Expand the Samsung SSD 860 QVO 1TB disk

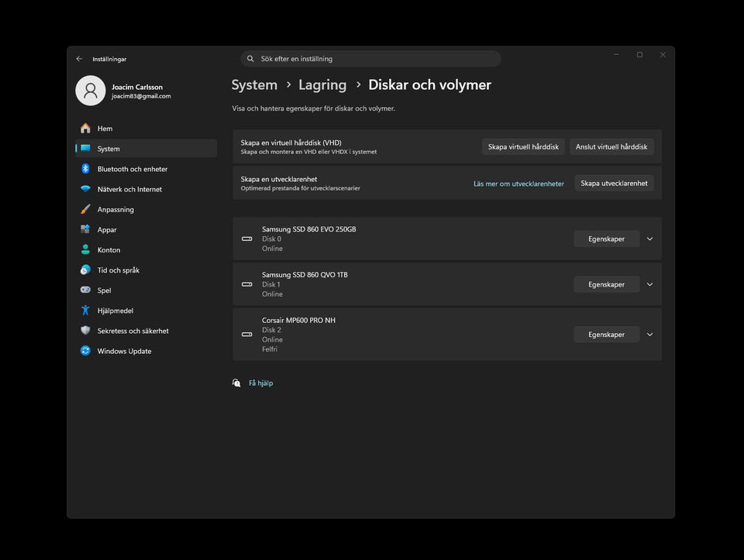650,284
